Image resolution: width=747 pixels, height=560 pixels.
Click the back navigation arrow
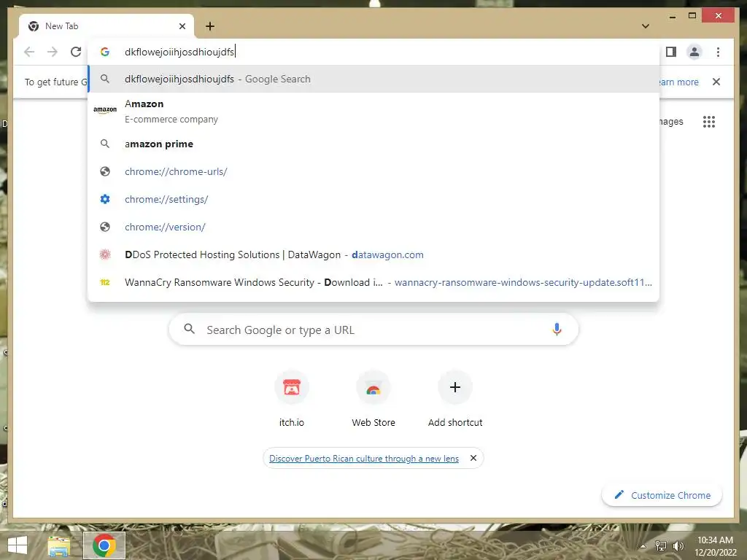pyautogui.click(x=29, y=52)
